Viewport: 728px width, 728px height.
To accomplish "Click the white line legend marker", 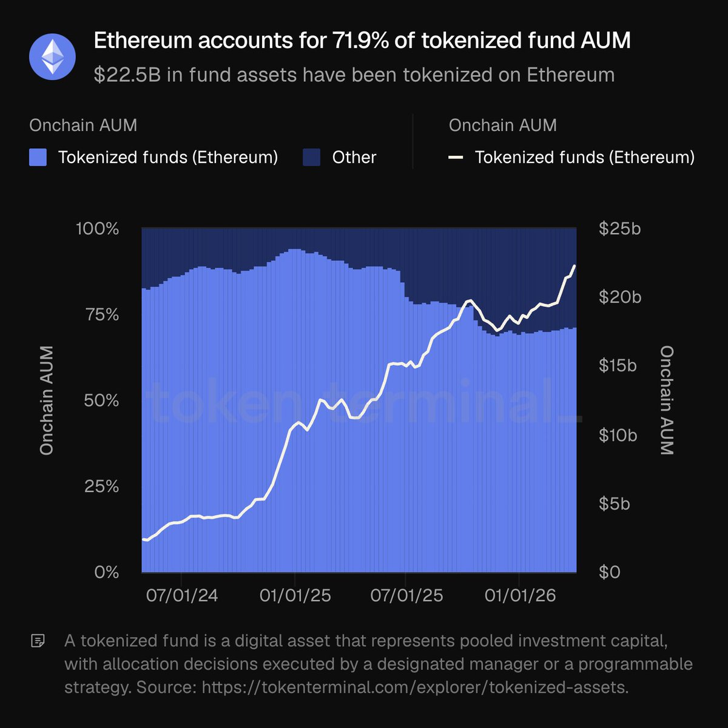I will (456, 158).
